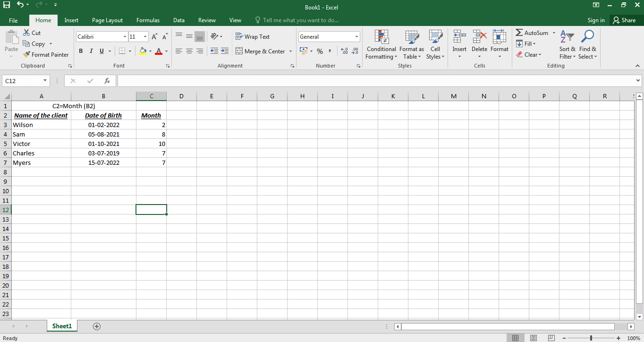Open the Merge & Center dropdown arrow
The height and width of the screenshot is (342, 644).
290,51
